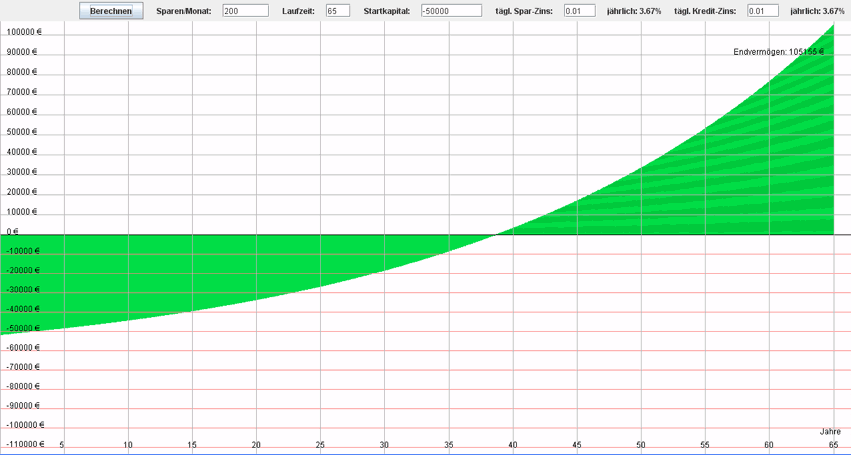Click the tägl. Spar-Zins input field
Image resolution: width=851 pixels, height=455 pixels.
coord(572,11)
